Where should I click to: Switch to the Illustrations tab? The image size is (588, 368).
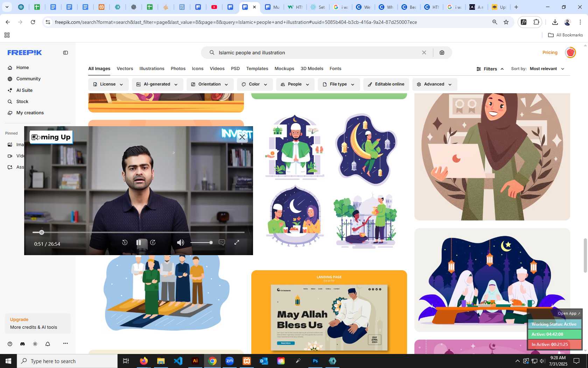click(x=152, y=69)
